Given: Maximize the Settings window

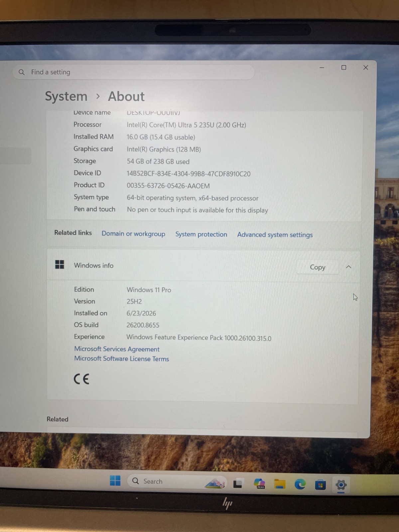Looking at the screenshot, I should (344, 67).
